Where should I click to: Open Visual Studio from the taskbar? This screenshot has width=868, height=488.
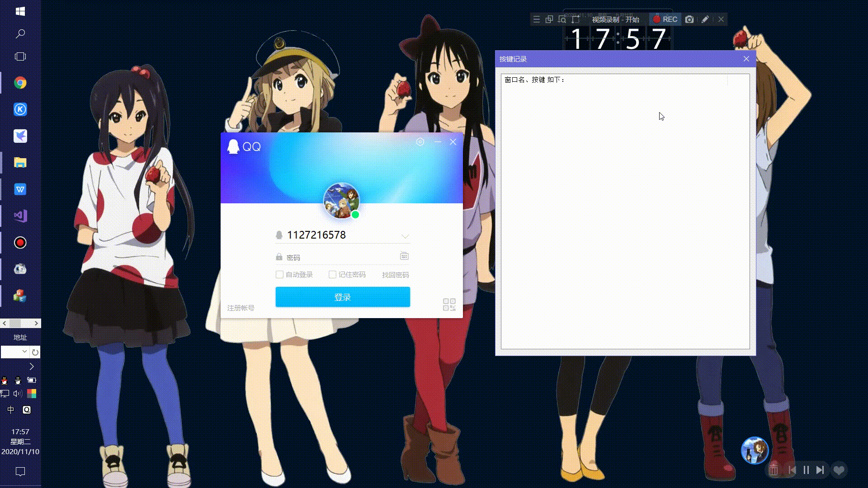(x=20, y=216)
